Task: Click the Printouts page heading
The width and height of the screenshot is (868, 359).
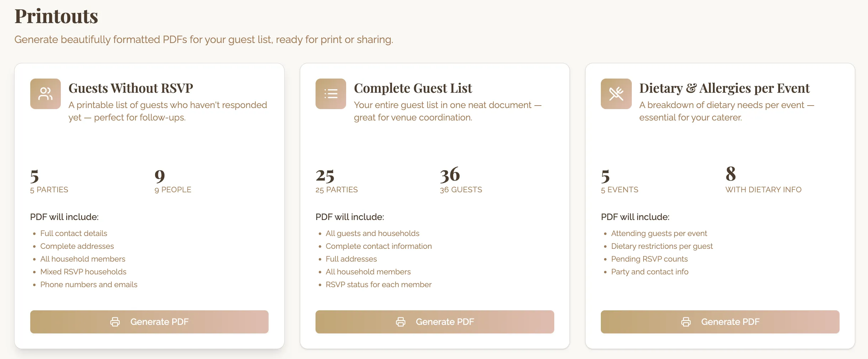Action: pyautogui.click(x=56, y=16)
